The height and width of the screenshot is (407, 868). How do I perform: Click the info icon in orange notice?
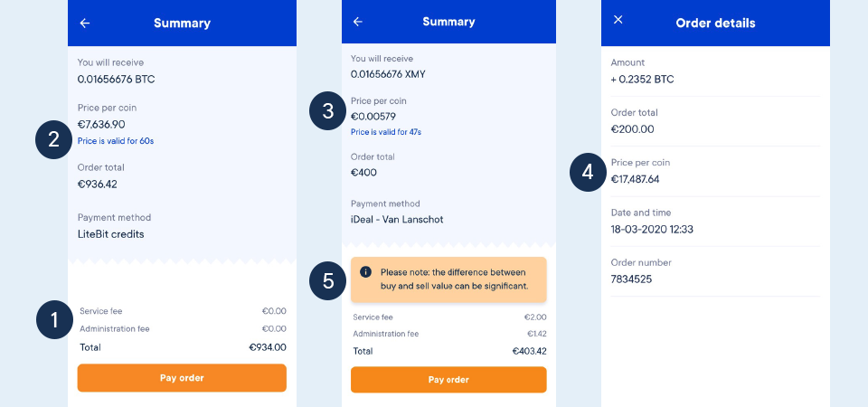[365, 272]
